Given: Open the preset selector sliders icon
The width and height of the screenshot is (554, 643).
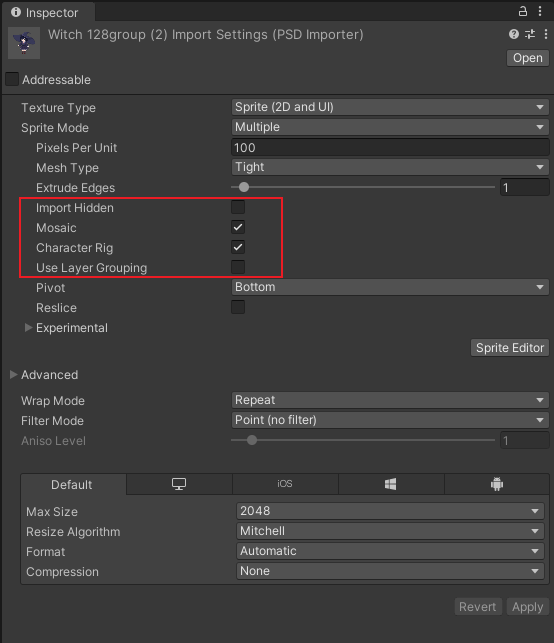Looking at the screenshot, I should tap(530, 34).
